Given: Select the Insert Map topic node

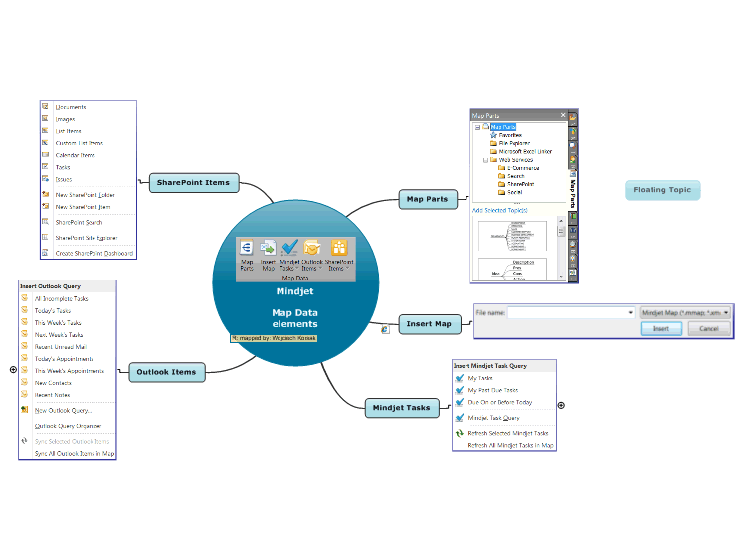Looking at the screenshot, I should (429, 324).
